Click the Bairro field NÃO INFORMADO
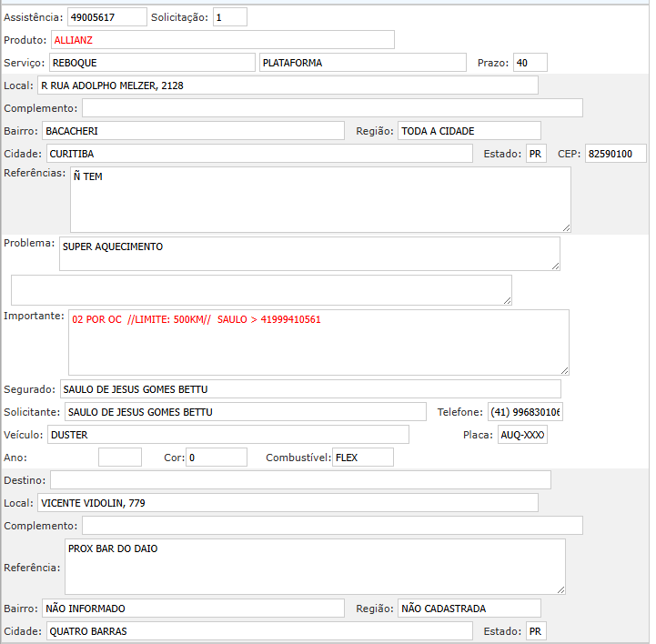 pyautogui.click(x=193, y=608)
